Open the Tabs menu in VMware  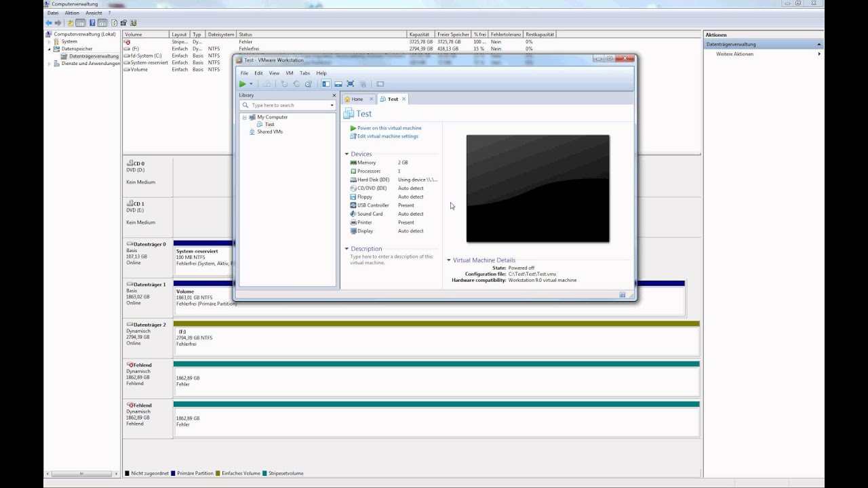304,73
